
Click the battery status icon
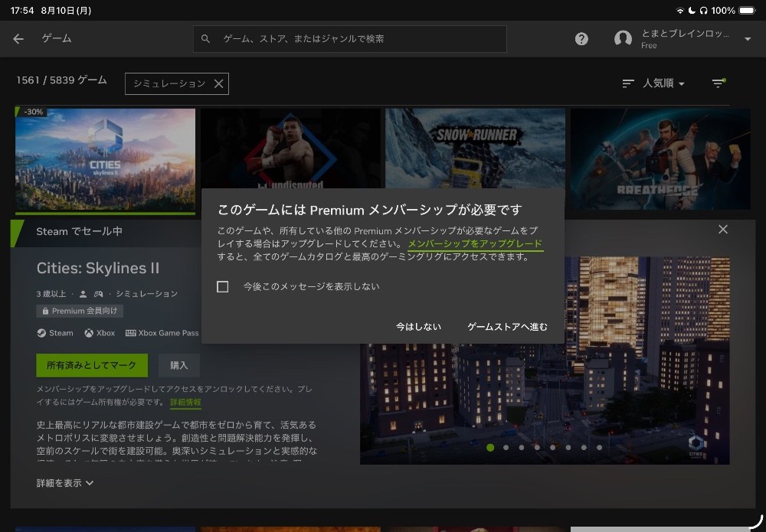pyautogui.click(x=747, y=10)
